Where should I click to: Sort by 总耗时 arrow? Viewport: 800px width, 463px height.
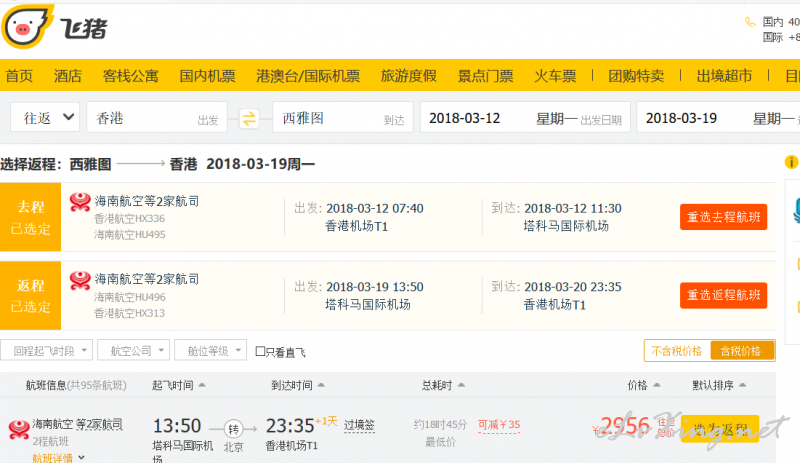click(461, 385)
